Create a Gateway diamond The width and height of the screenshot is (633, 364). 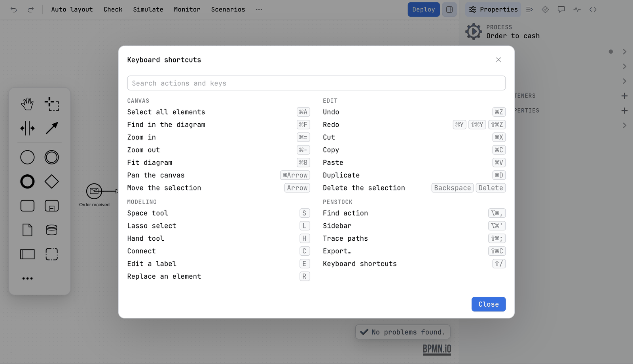point(52,182)
